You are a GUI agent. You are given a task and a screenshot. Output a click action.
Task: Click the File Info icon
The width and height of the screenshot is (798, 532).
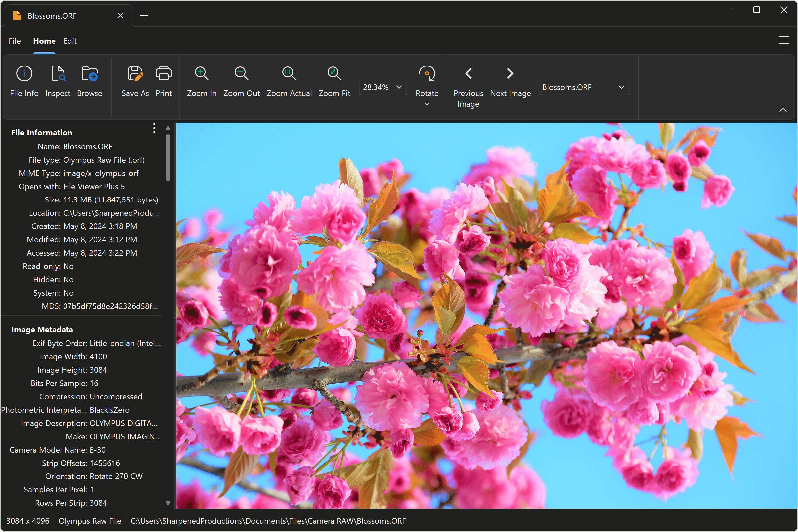point(24,74)
